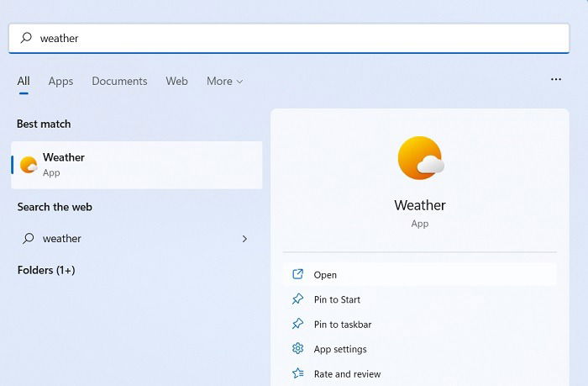588x386 pixels.
Task: Switch to the Apps tab
Action: coord(60,81)
